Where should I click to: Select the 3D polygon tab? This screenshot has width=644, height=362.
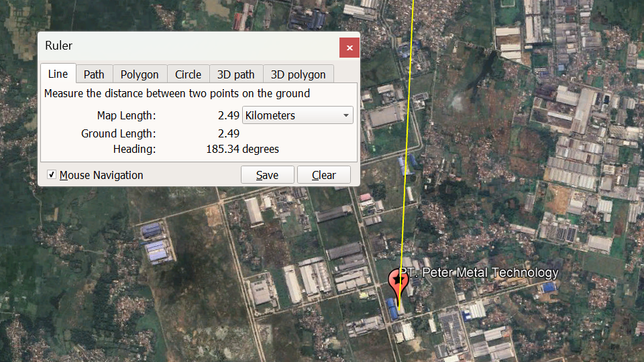tap(298, 74)
